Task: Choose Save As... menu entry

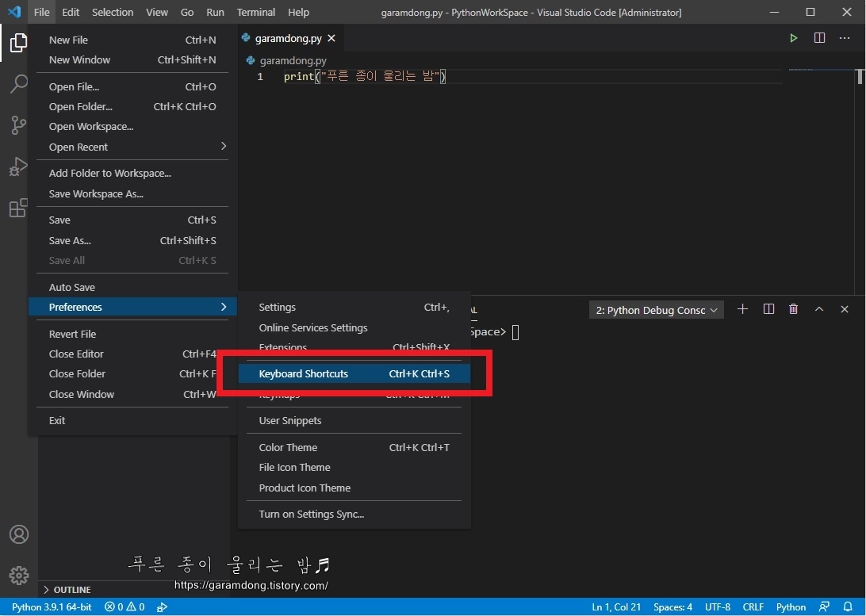Action: (x=132, y=240)
